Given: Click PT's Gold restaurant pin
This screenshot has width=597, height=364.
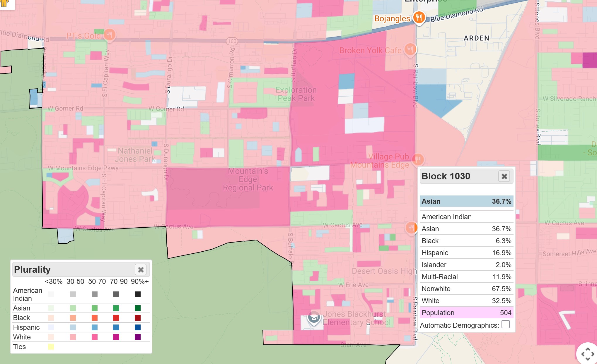Looking at the screenshot, I should [x=109, y=35].
